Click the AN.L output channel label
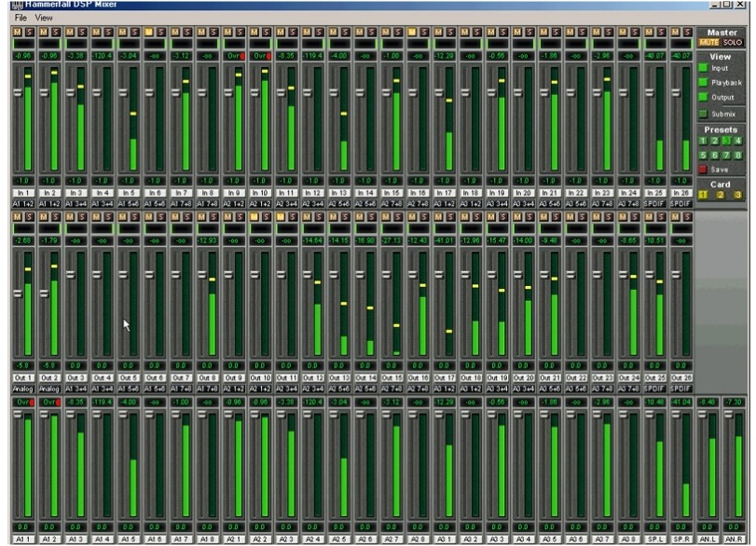 pos(708,539)
